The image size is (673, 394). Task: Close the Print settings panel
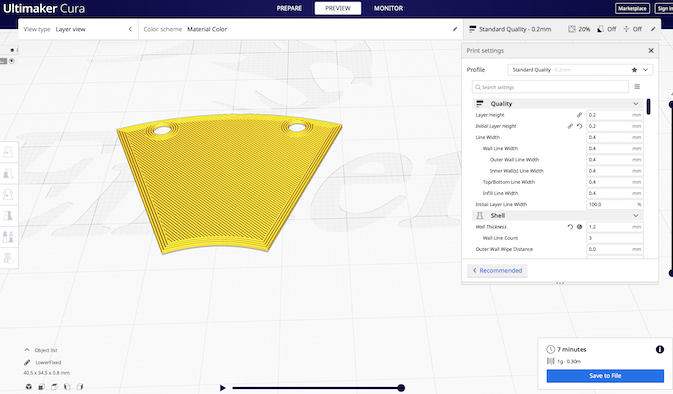click(651, 51)
